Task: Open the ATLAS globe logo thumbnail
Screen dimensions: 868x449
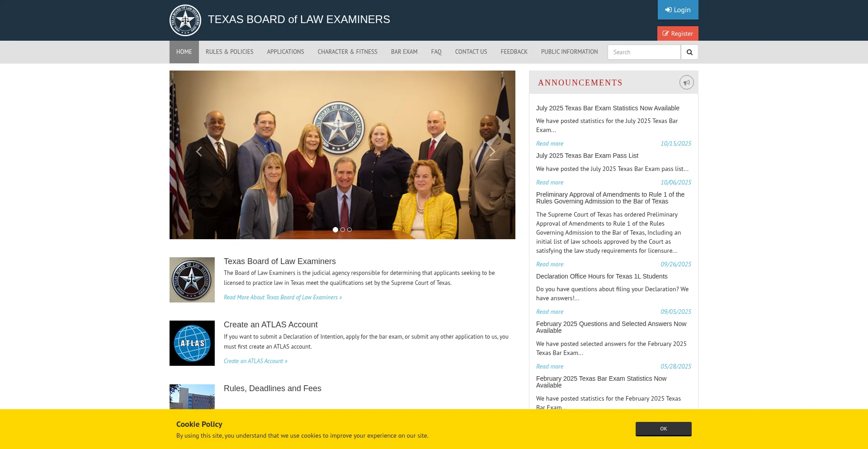Action: (x=192, y=343)
